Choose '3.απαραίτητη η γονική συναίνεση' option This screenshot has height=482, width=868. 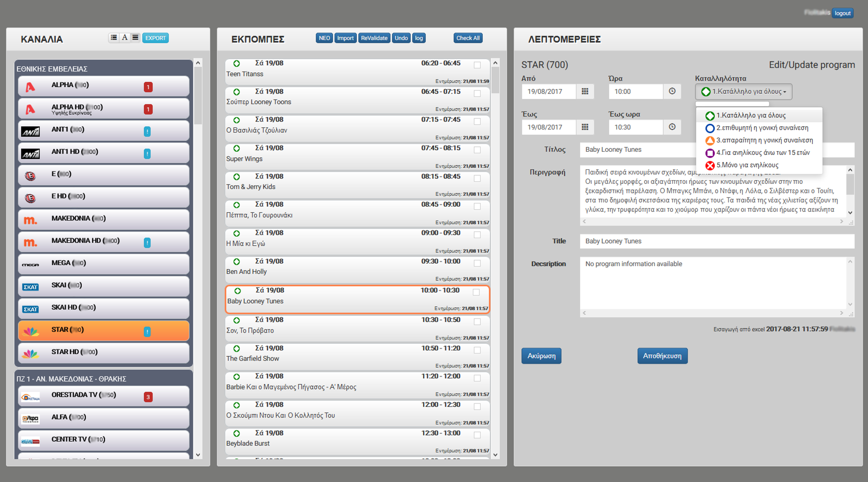pos(764,140)
